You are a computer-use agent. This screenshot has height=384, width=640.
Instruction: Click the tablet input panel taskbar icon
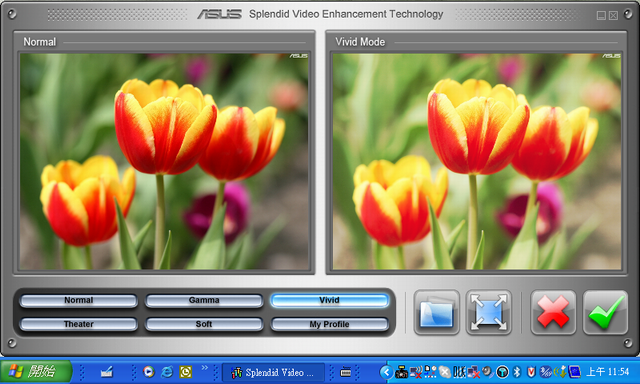click(107, 372)
